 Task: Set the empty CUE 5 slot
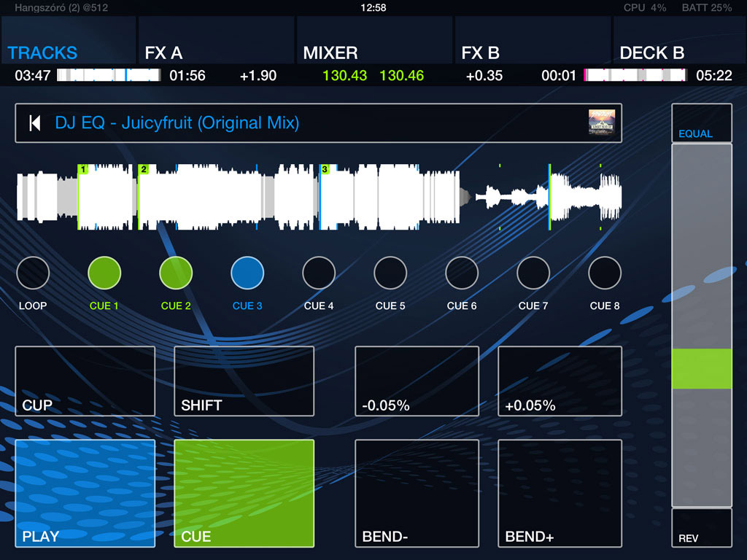[x=390, y=273]
